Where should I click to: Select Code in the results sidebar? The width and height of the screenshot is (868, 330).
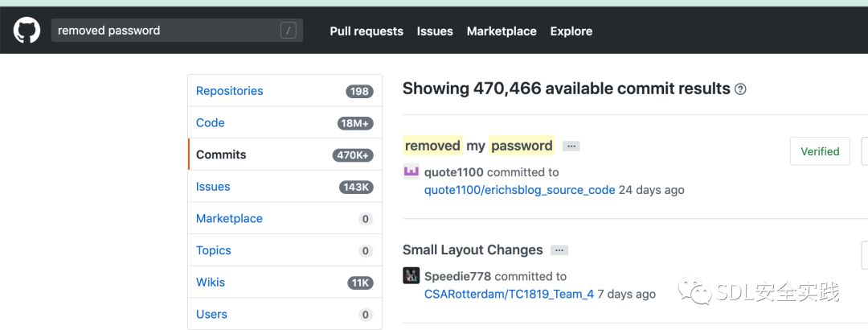(x=211, y=122)
